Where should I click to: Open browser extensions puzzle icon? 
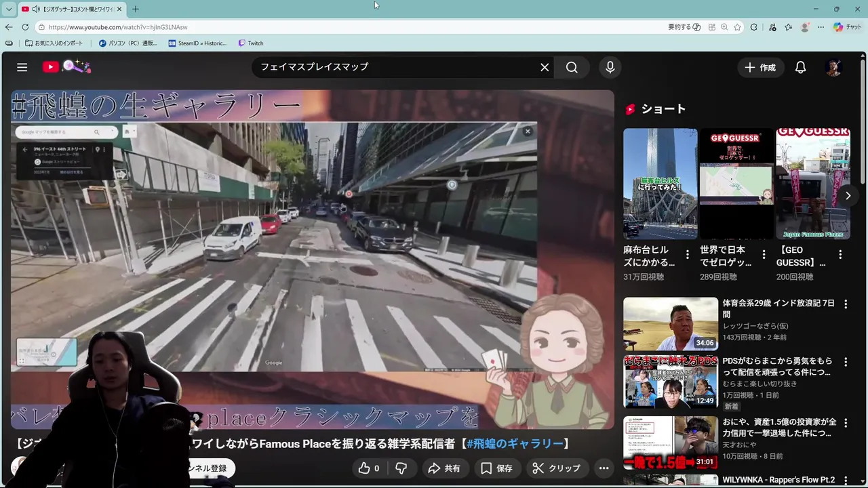pyautogui.click(x=754, y=27)
